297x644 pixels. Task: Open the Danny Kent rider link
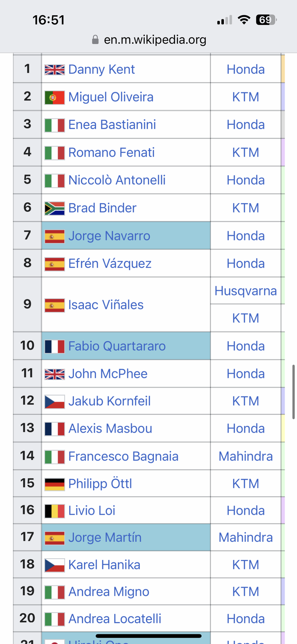coord(101,70)
